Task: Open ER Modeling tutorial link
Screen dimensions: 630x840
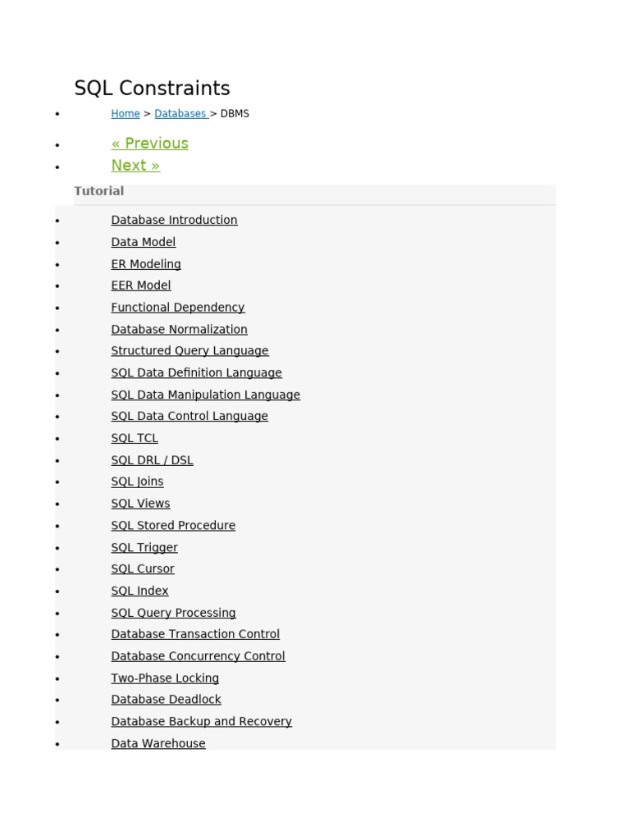Action: 146,264
